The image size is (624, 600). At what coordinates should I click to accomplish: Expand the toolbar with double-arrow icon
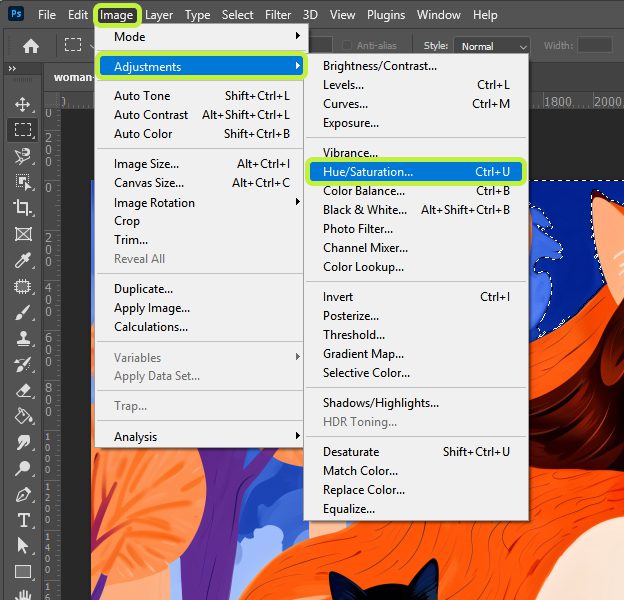[12, 68]
